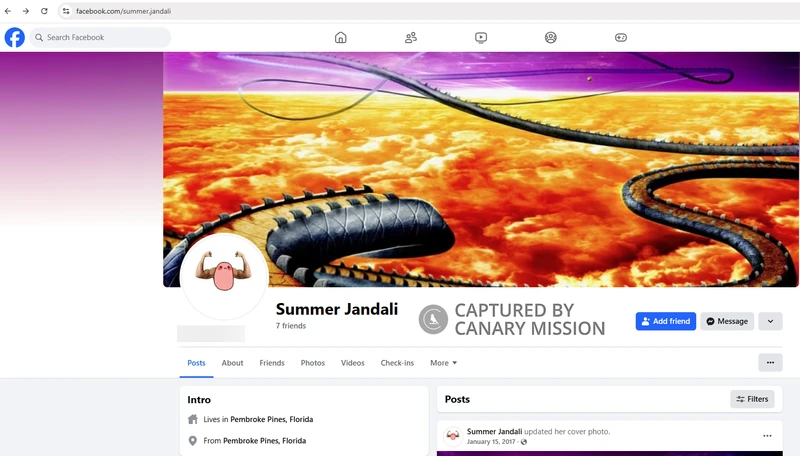Screen dimensions: 800x456
Task: Click the Posts section heading
Action: (457, 399)
